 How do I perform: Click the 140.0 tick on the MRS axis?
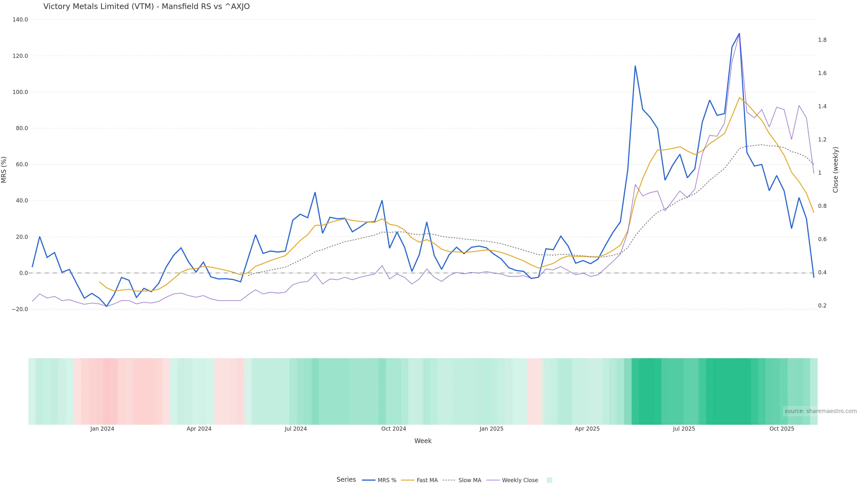point(20,19)
